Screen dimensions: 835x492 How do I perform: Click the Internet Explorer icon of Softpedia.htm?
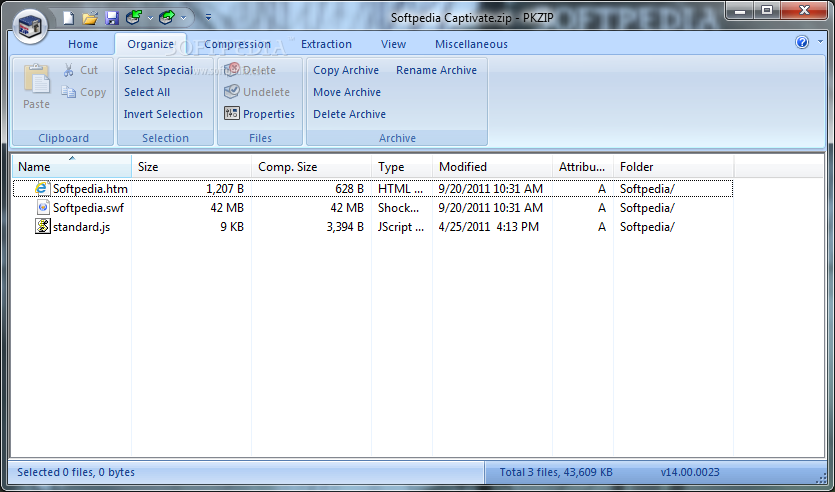pyautogui.click(x=42, y=188)
